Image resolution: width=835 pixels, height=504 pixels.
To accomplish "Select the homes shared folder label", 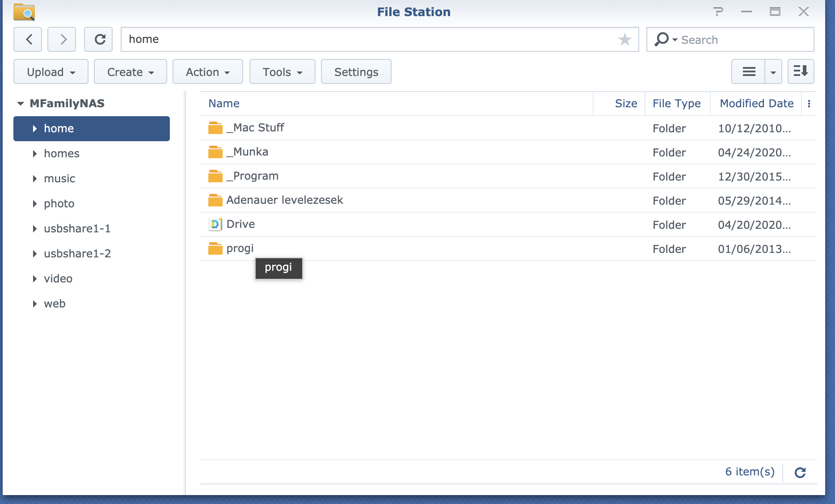I will [x=62, y=154].
